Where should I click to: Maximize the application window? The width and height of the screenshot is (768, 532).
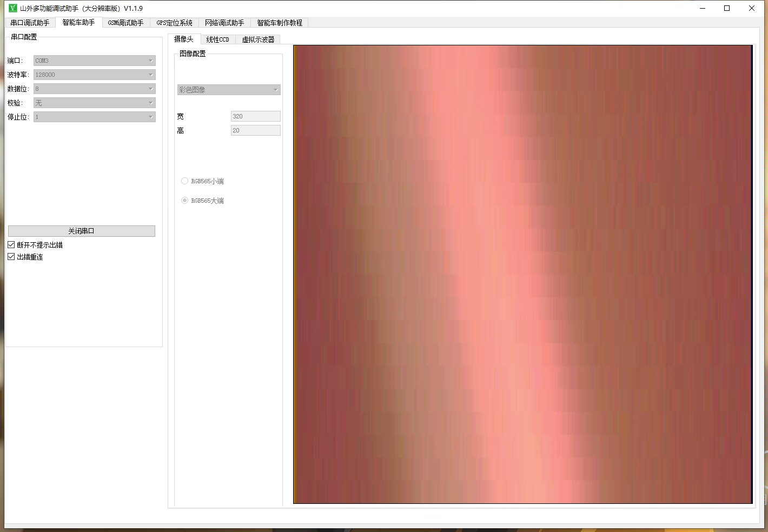[x=727, y=8]
